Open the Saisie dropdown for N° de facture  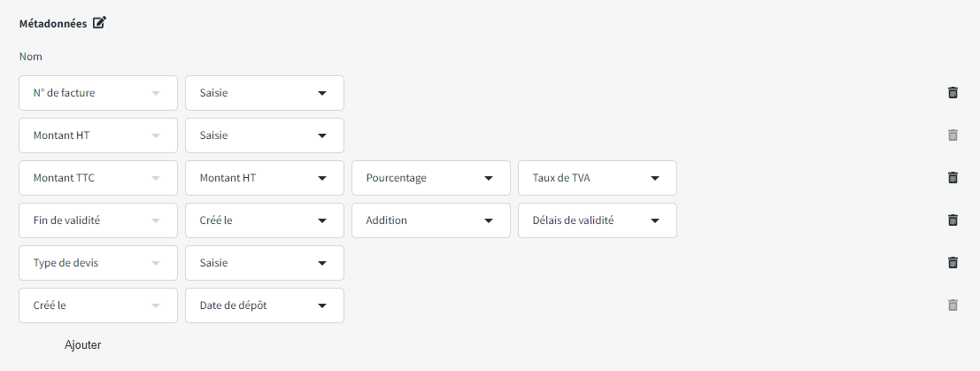pos(264,93)
